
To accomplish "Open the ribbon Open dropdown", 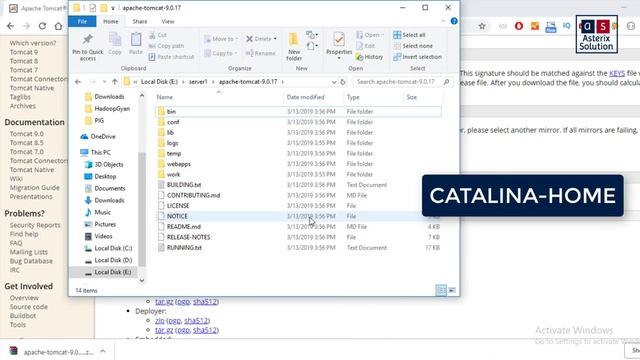I will coord(370,35).
